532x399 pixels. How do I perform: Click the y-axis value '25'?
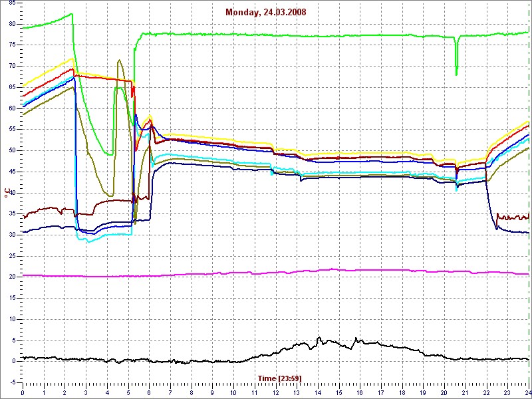tap(12, 256)
